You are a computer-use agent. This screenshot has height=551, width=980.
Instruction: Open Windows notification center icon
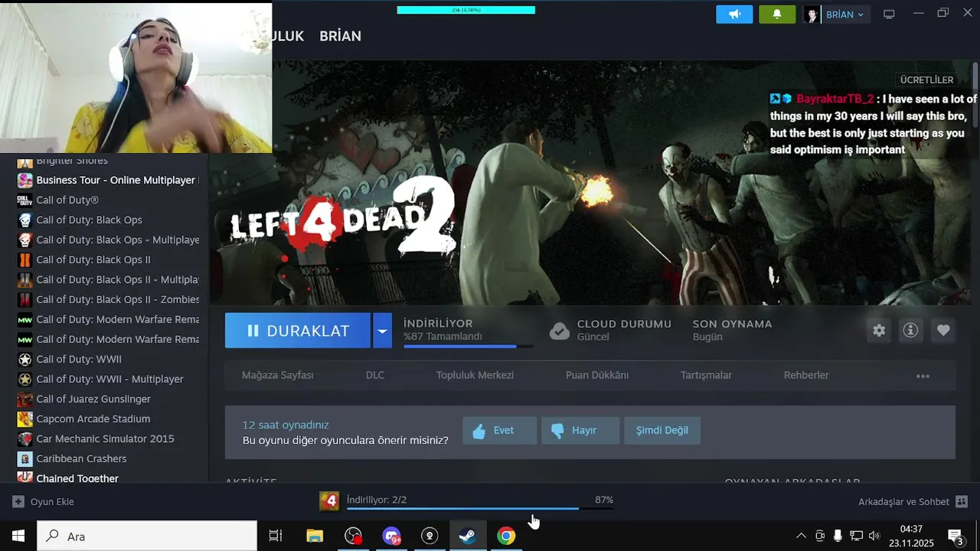coord(955,536)
